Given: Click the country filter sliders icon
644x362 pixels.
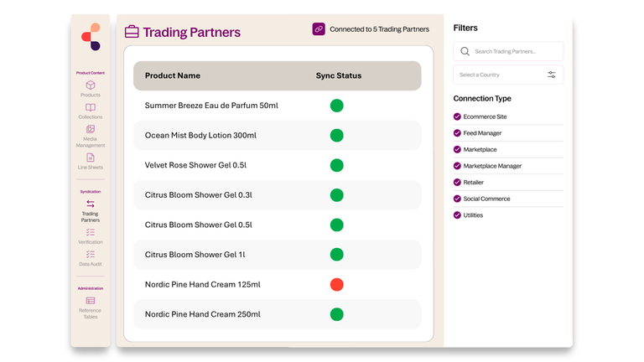Looking at the screenshot, I should (x=552, y=75).
